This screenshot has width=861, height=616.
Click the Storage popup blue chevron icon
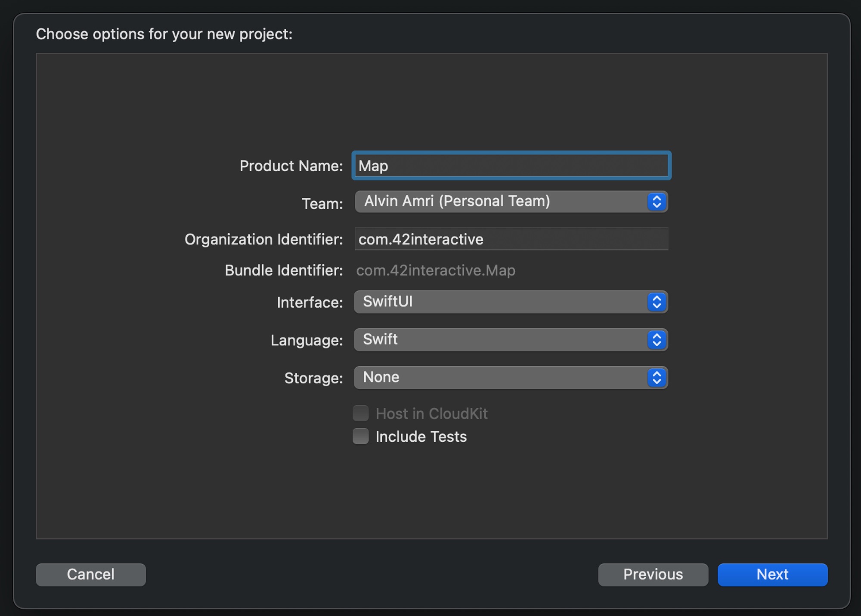tap(657, 378)
